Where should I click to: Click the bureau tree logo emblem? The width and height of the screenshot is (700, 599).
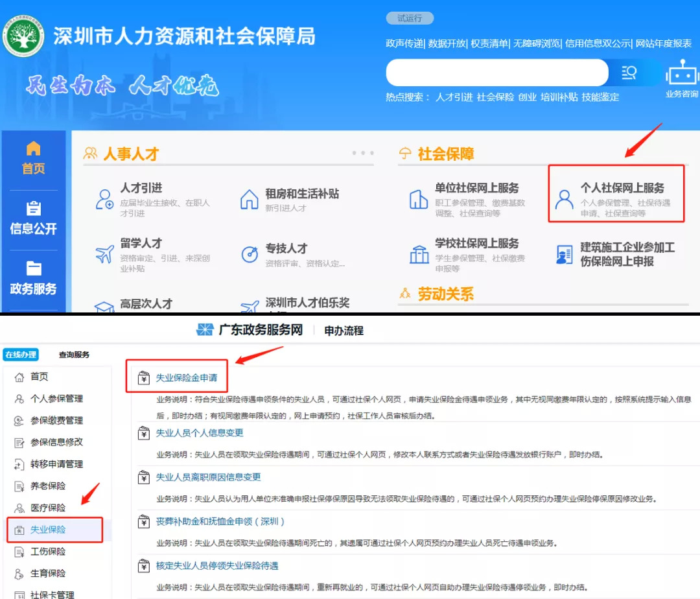23,36
